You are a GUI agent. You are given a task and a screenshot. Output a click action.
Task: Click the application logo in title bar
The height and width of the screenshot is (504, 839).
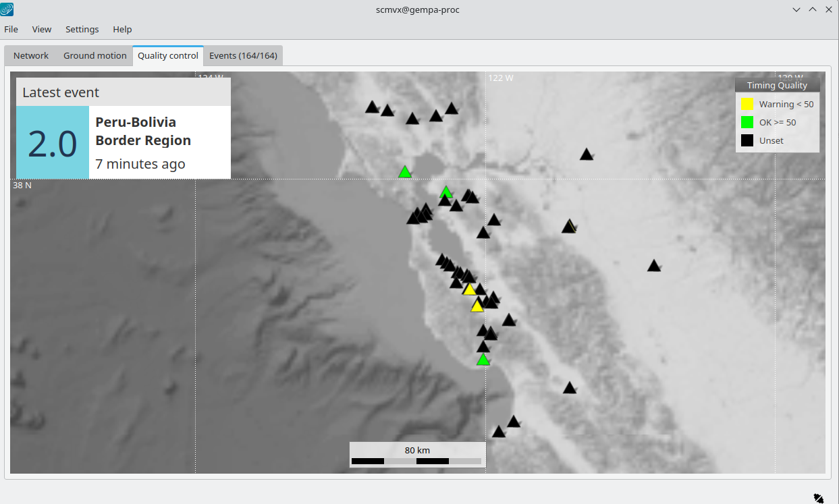[7, 9]
